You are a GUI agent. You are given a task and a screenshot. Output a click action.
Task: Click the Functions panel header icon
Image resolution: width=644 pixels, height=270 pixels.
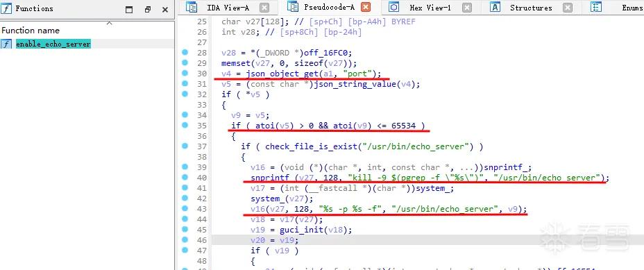(6, 9)
